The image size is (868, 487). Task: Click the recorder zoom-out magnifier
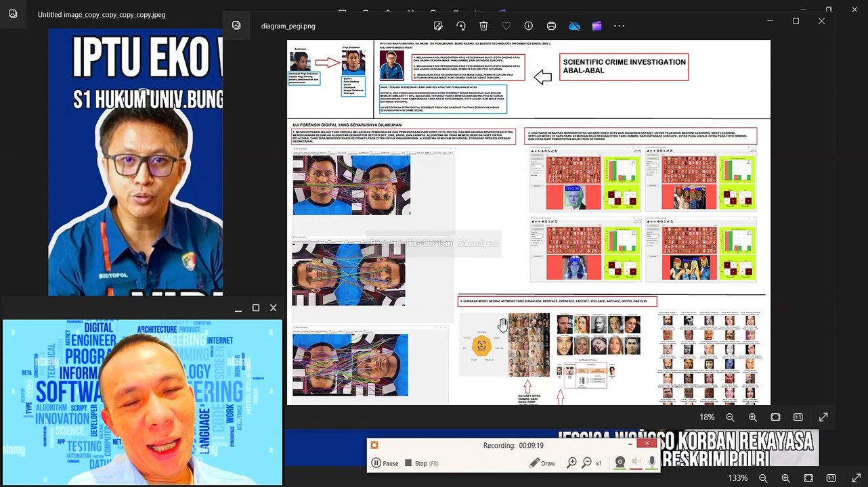pos(587,463)
